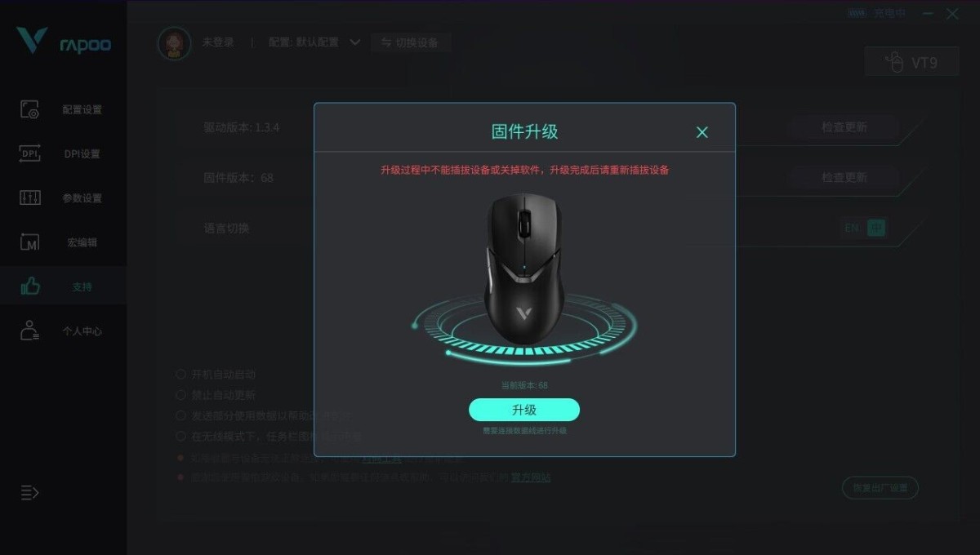980x555 pixels.
Task: Open the 宏编辑 macro icon
Action: pos(29,242)
